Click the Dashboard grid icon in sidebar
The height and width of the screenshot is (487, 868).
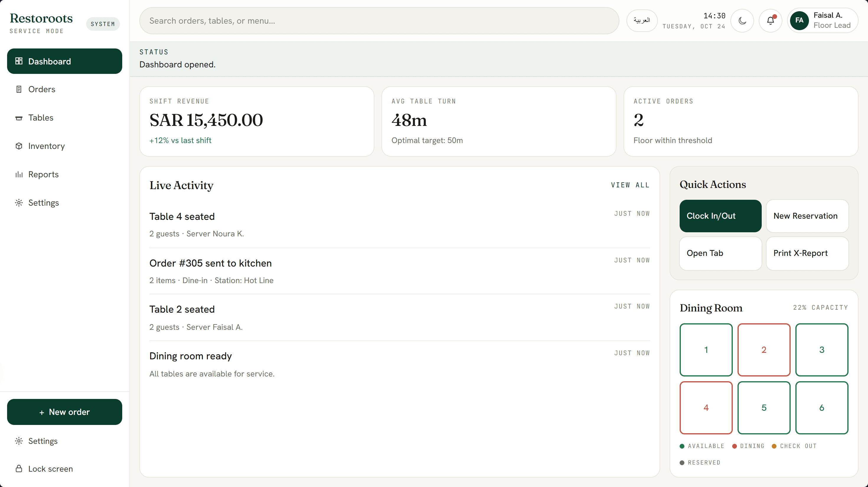pos(19,61)
